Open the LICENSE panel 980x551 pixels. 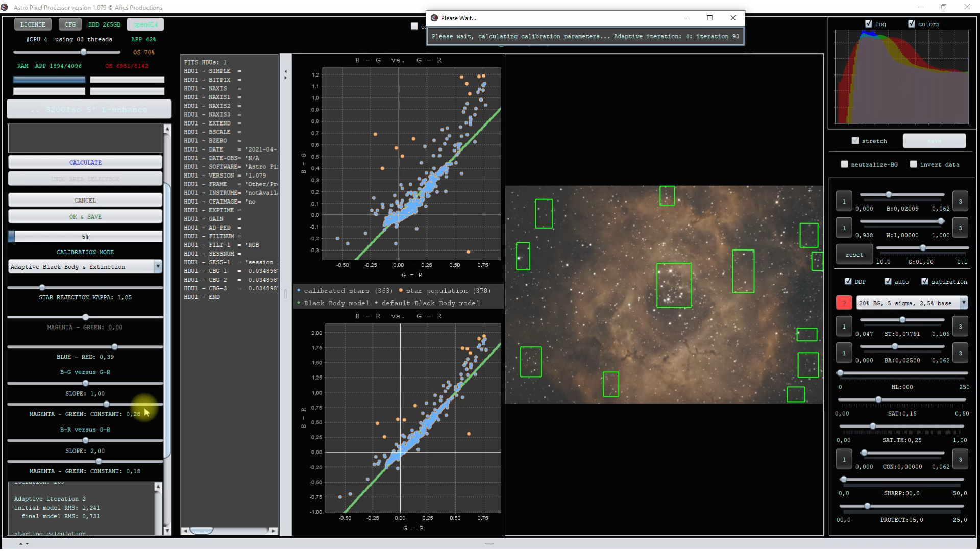click(33, 24)
